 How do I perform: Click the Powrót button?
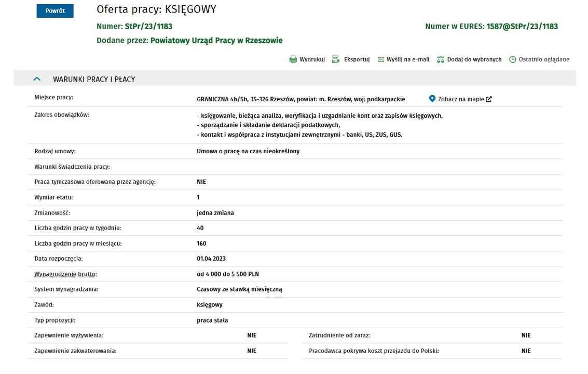(x=54, y=11)
